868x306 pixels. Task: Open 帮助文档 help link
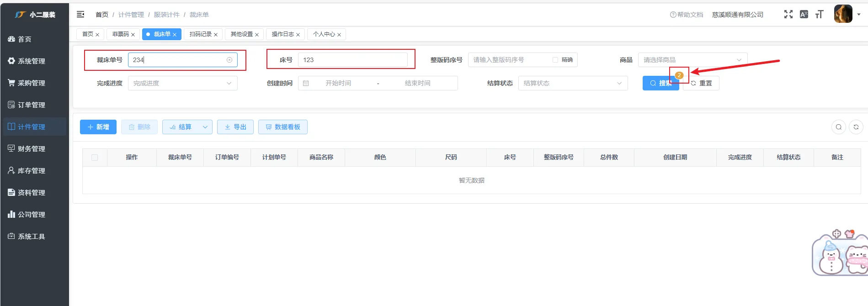687,15
